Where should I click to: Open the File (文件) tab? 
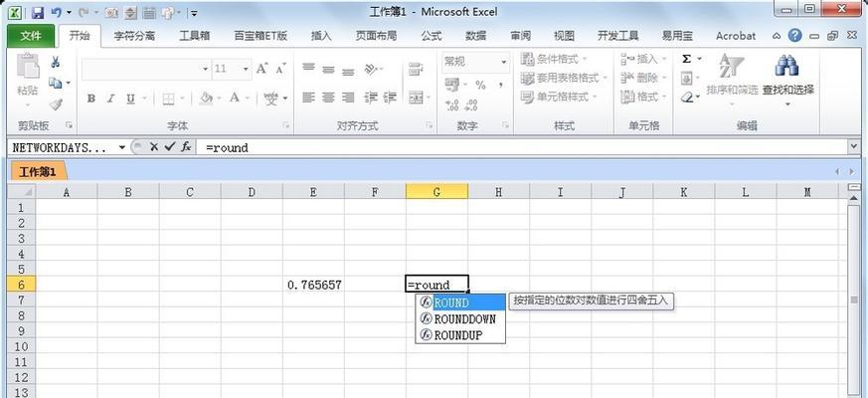tap(31, 36)
